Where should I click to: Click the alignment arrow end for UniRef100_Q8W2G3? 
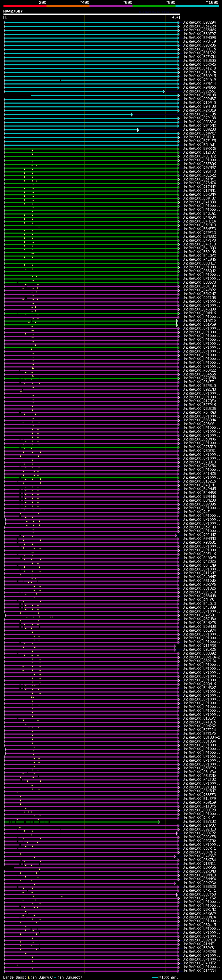click(138, 130)
